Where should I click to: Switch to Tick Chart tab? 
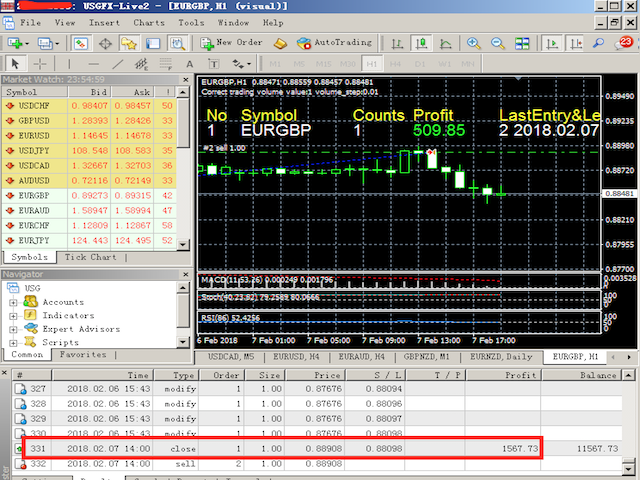click(x=91, y=257)
